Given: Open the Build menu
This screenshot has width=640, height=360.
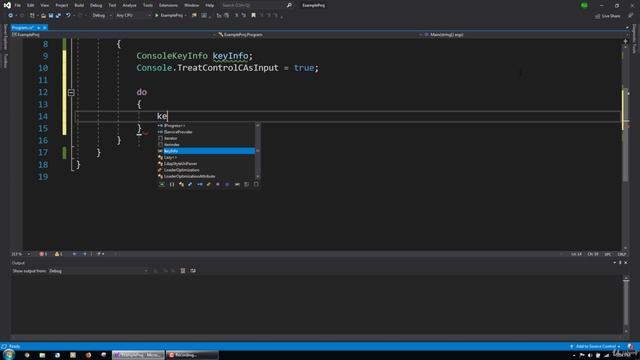Looking at the screenshot, I should pyautogui.click(x=79, y=5).
